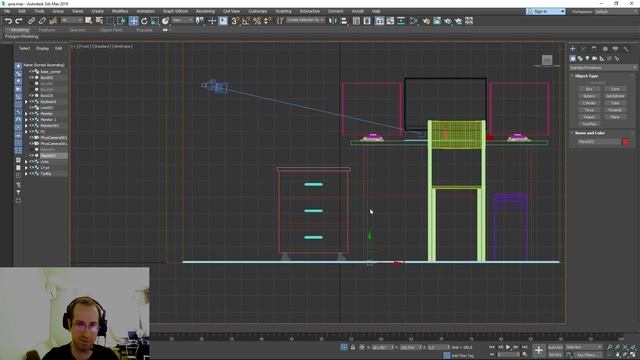Select the Link tool icon

pos(31,21)
